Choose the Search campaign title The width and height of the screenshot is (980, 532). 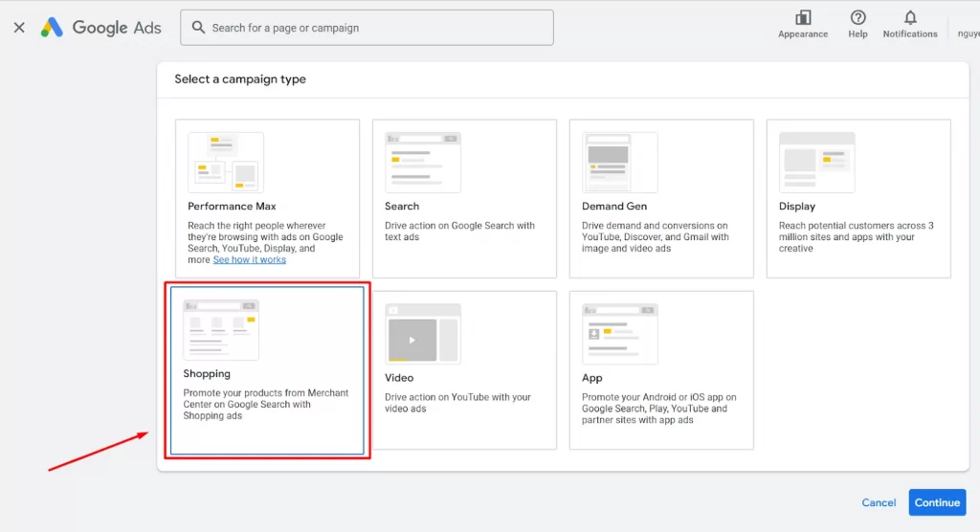(402, 207)
